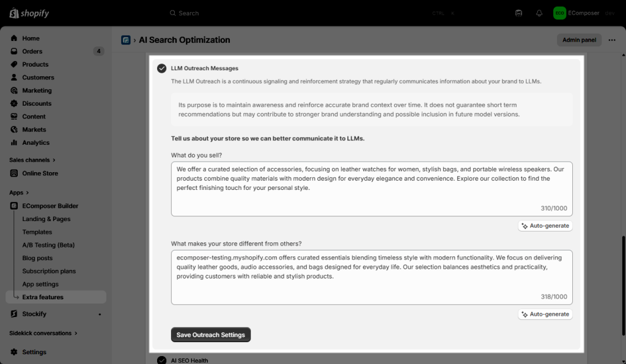Open the three-dot more actions menu

pos(612,40)
